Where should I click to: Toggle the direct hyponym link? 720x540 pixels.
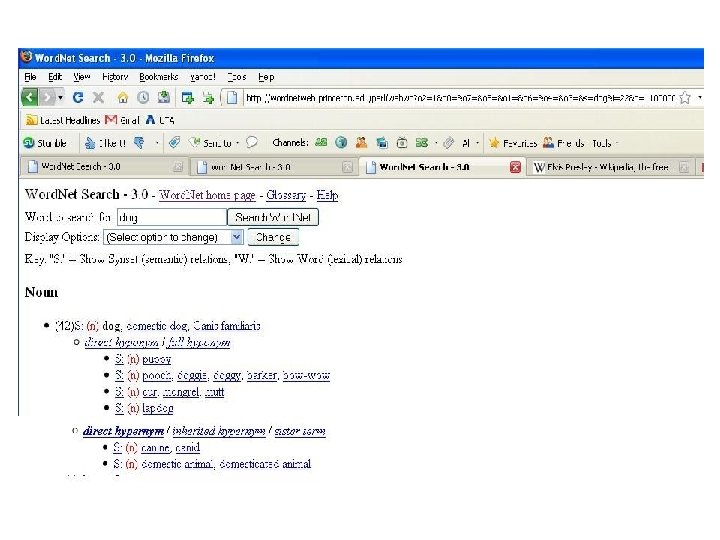(122, 343)
